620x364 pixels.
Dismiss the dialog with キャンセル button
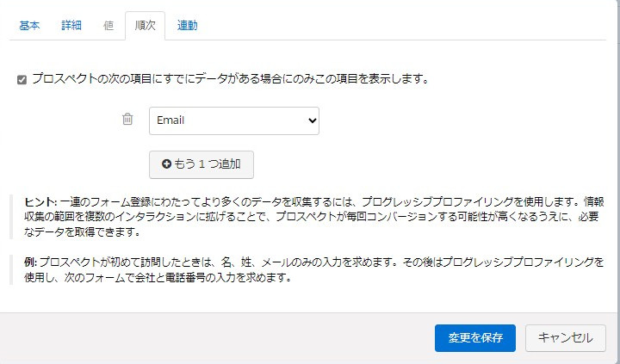pos(566,338)
